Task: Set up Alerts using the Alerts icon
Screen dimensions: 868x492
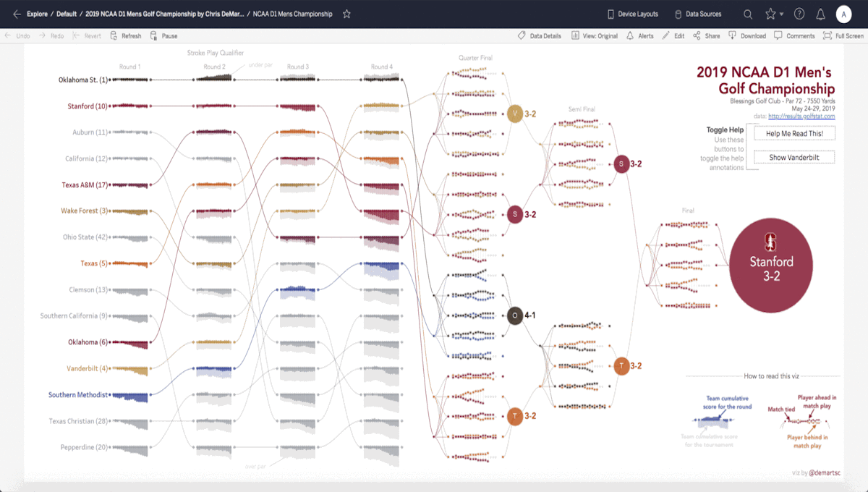Action: pyautogui.click(x=640, y=35)
